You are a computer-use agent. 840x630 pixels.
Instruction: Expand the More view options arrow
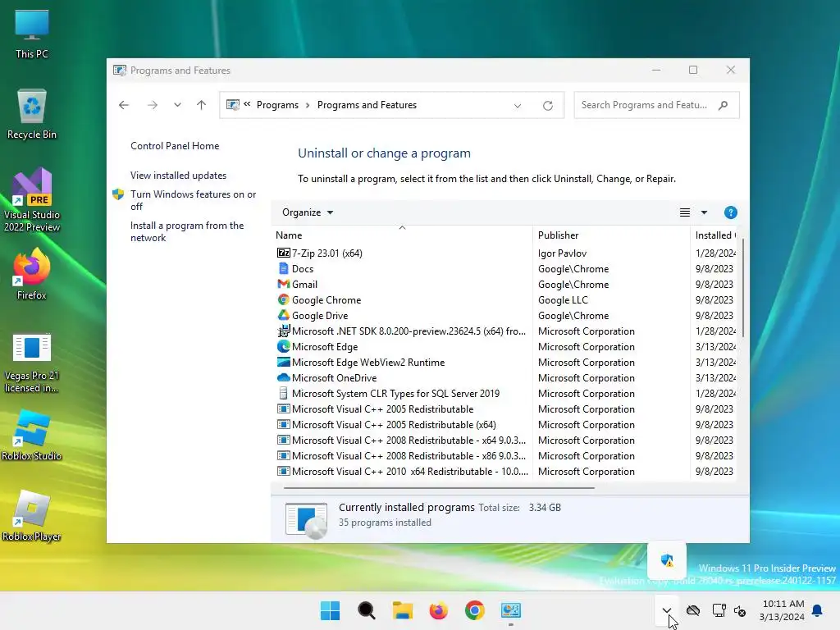(x=704, y=212)
